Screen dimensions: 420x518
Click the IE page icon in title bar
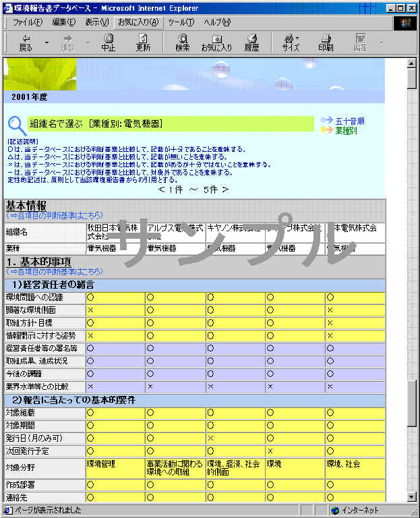click(8, 8)
